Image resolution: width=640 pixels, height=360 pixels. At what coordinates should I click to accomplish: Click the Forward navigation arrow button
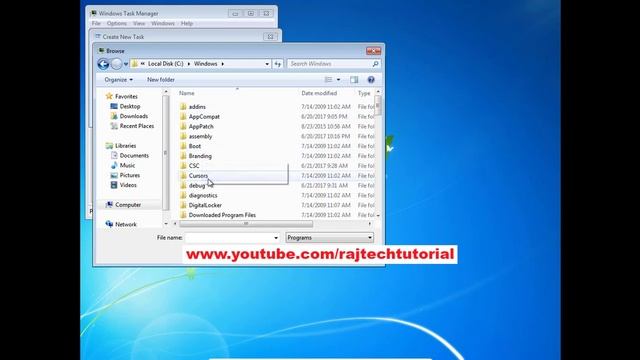coord(116,64)
